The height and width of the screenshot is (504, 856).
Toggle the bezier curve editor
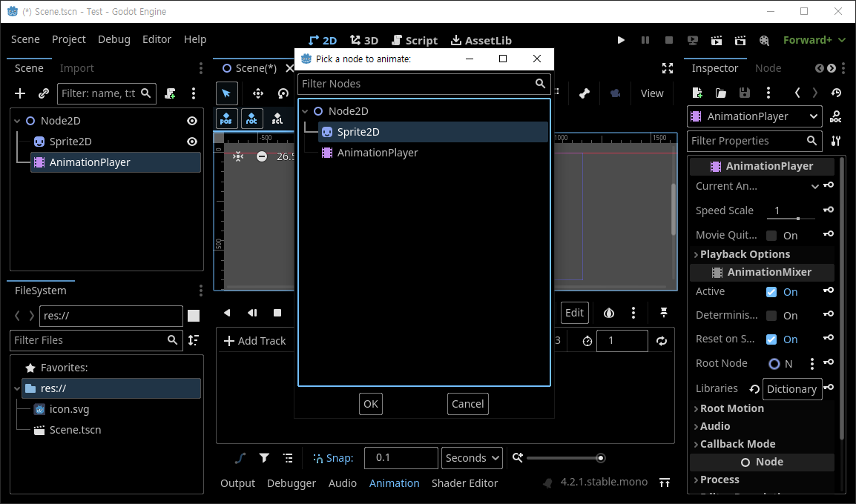coord(240,457)
